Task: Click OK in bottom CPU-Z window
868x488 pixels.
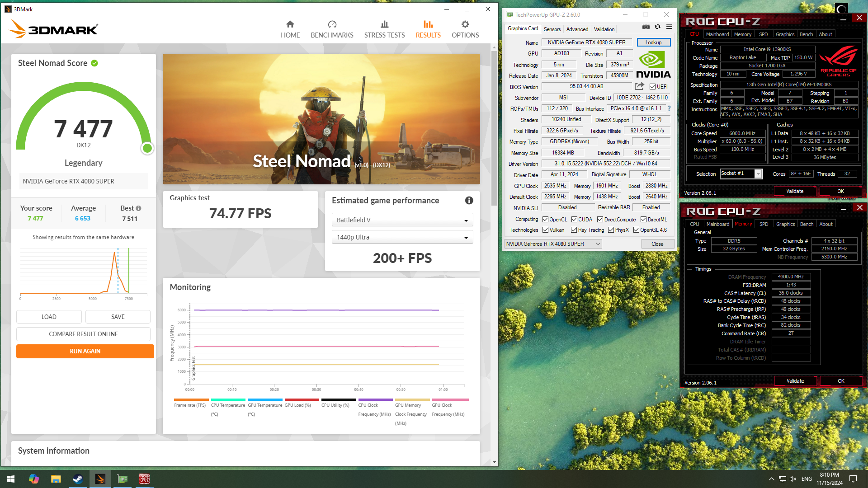Action: 841,381
